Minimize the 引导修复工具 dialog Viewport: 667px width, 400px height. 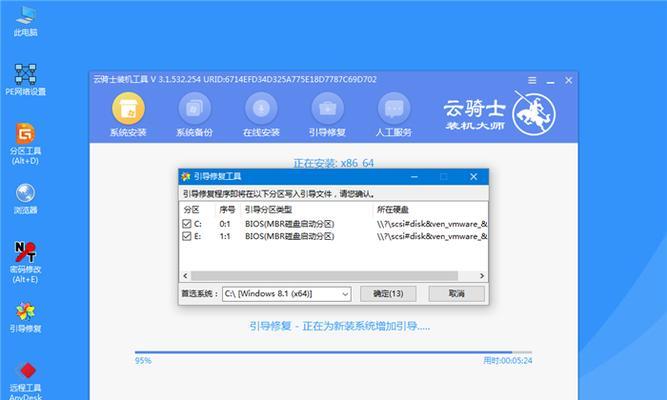click(414, 176)
